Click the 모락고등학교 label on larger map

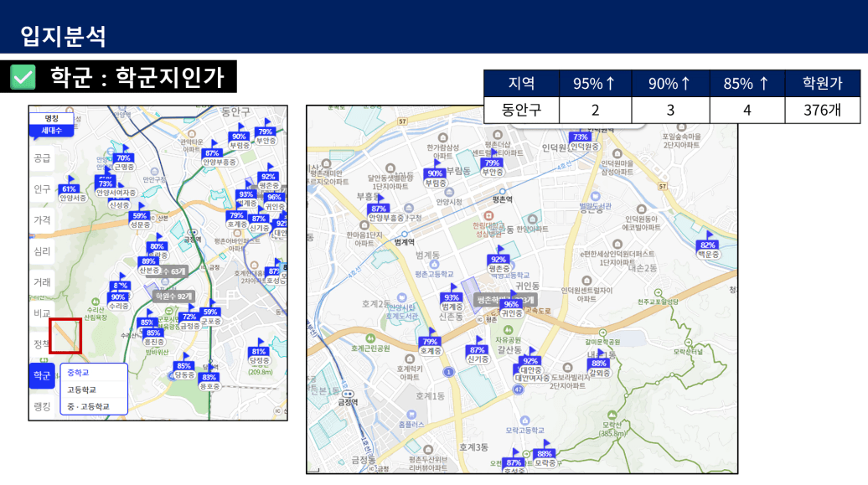click(524, 431)
